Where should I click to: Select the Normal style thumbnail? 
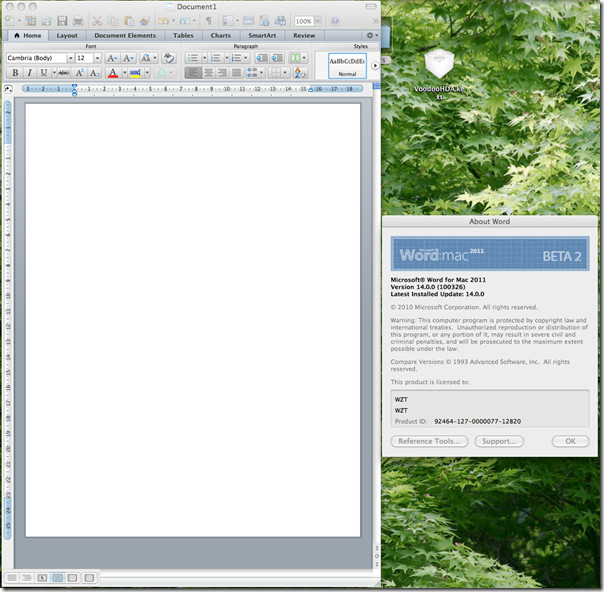coord(347,66)
